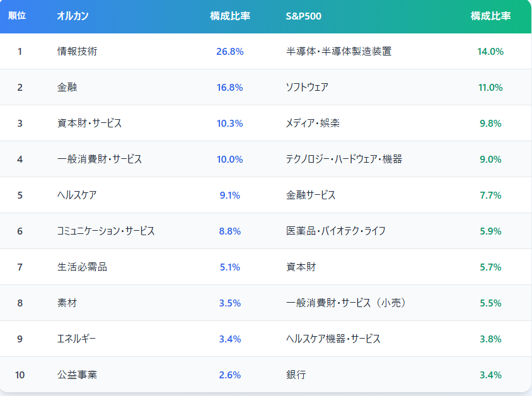Click the 26.8% ratio value
The height and width of the screenshot is (396, 532).
229,52
